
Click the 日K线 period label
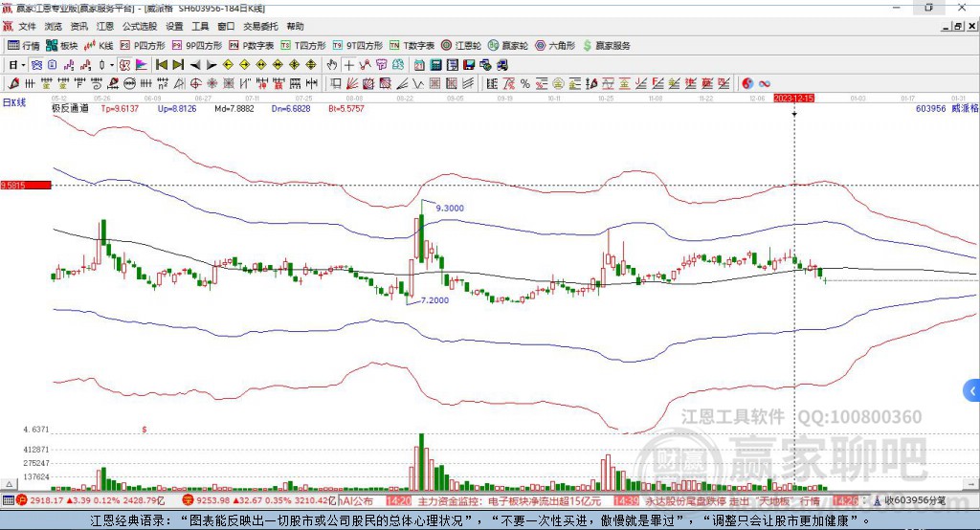pos(14,102)
